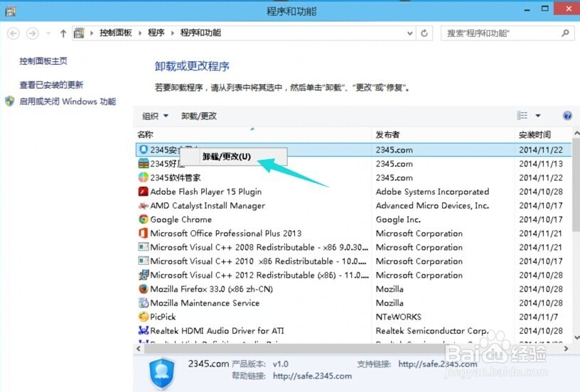This screenshot has width=580, height=392.
Task: Select the Adobe Flash Player icon
Action: pos(144,191)
